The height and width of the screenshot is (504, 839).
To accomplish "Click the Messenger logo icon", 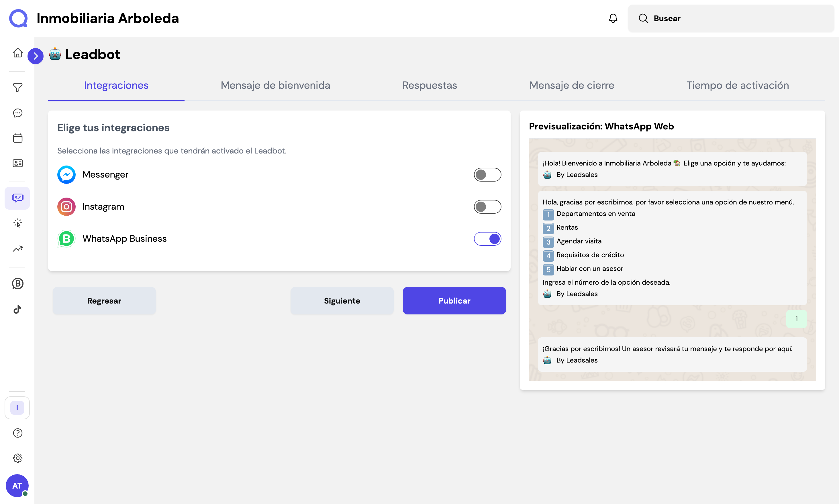I will [66, 175].
